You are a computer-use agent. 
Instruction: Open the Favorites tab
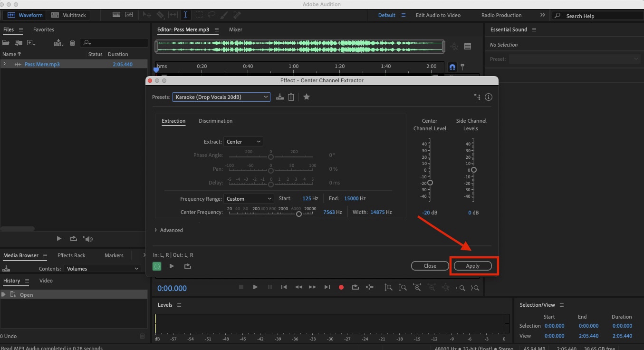click(44, 29)
